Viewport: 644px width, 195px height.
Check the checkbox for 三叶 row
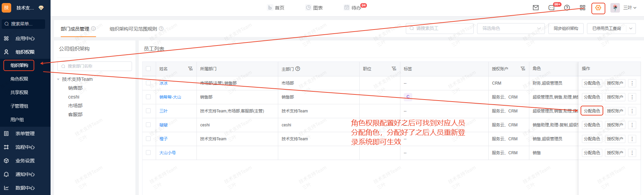click(148, 111)
